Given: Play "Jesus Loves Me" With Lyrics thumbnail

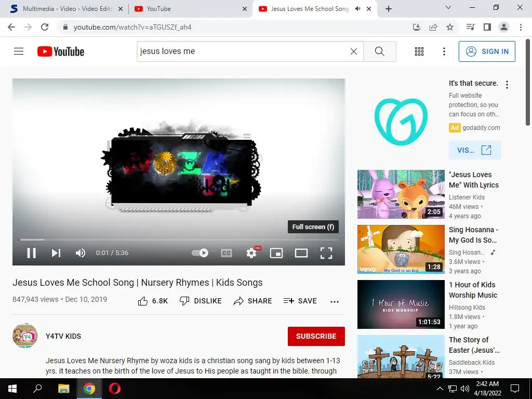Looking at the screenshot, I should pos(401,194).
